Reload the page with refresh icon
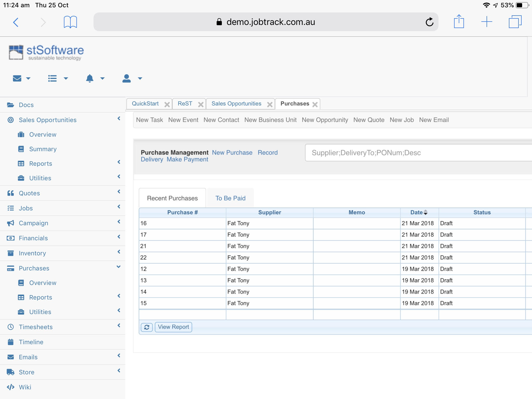Image resolution: width=532 pixels, height=399 pixels. click(429, 22)
